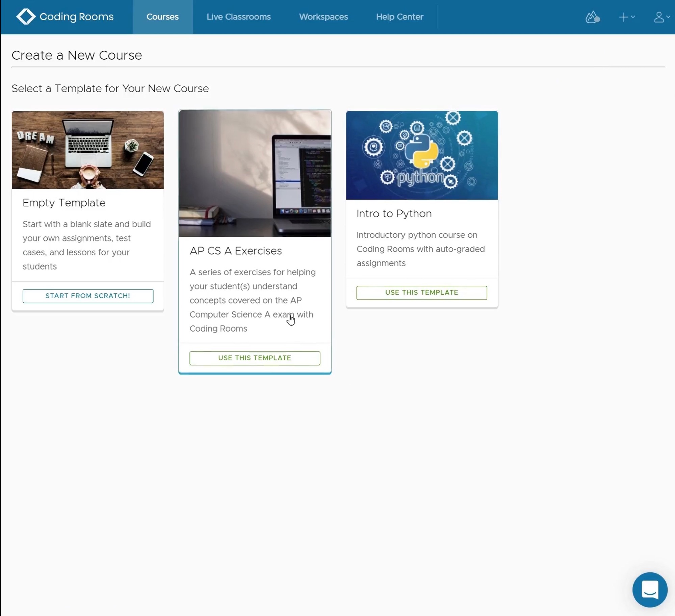Click the Python logo course image
The image size is (675, 616).
pyautogui.click(x=421, y=155)
